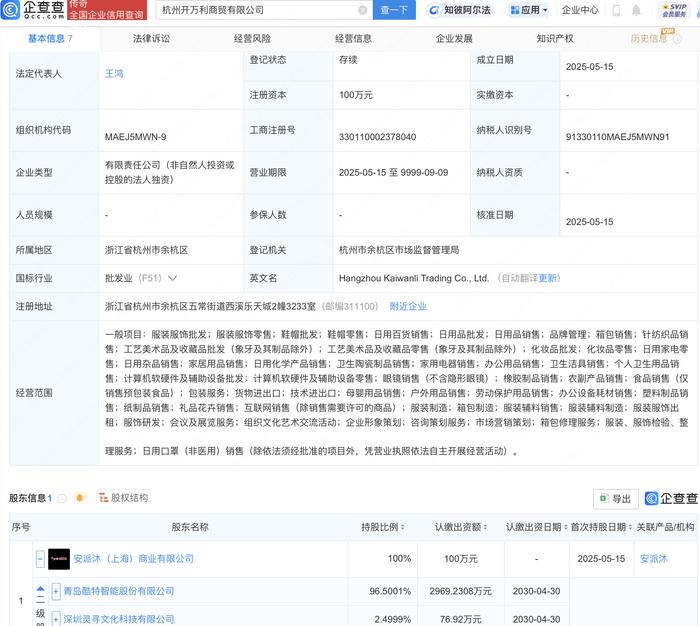700x626 pixels.
Task: Open 深圳灵寻文化科技有限公司 link
Action: [119, 619]
